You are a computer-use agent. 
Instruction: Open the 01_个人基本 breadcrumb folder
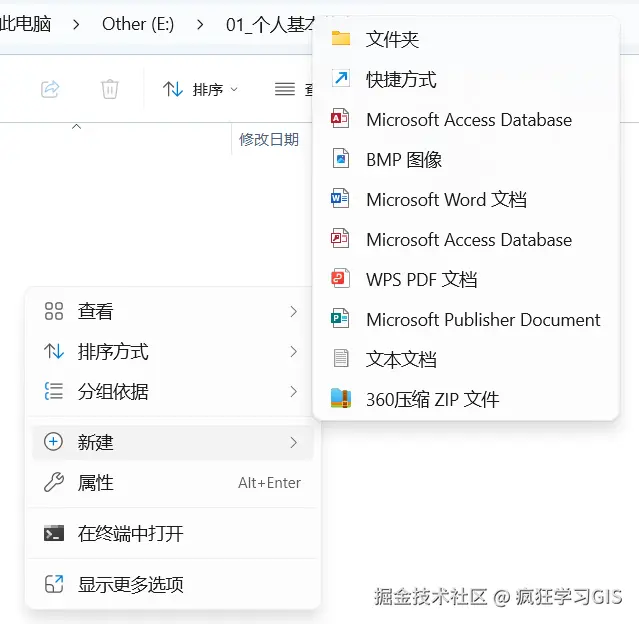(x=270, y=25)
